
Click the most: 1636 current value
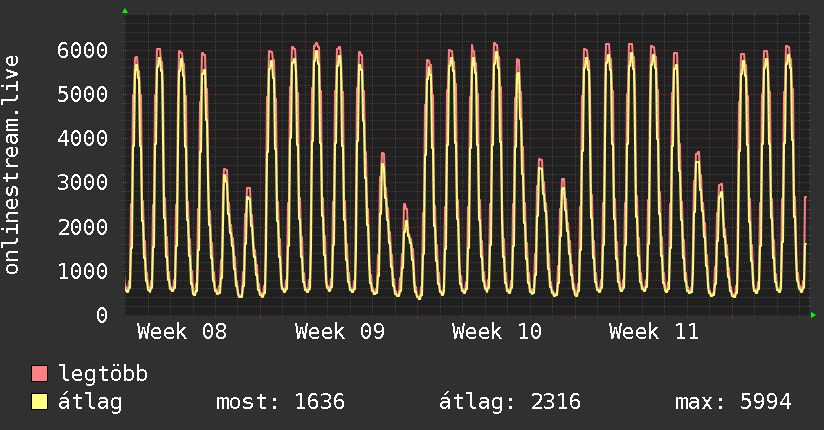tap(280, 403)
